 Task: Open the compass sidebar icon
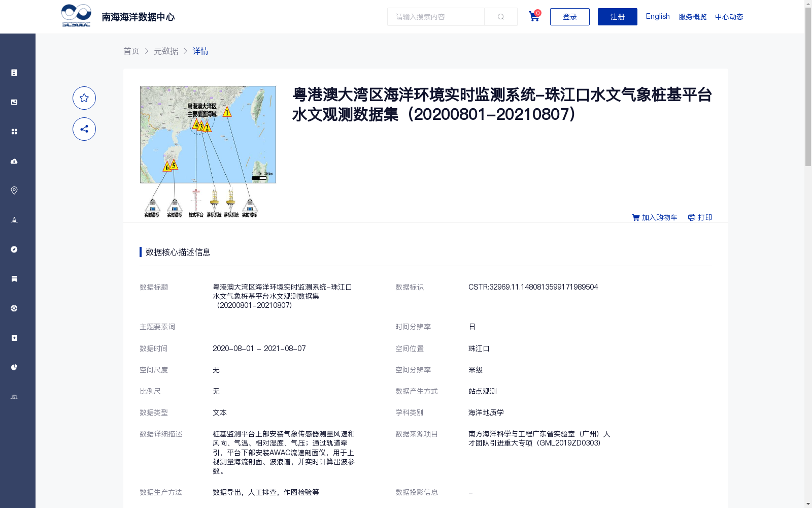click(x=14, y=249)
